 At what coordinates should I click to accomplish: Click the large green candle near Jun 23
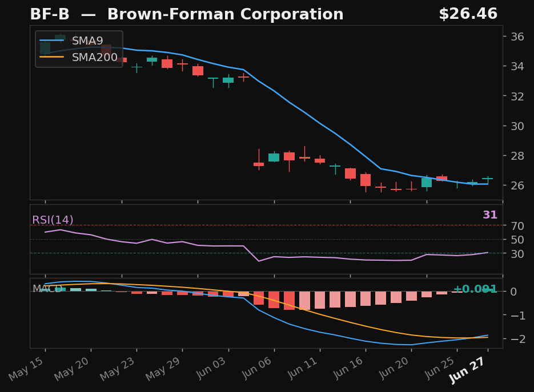pos(427,183)
